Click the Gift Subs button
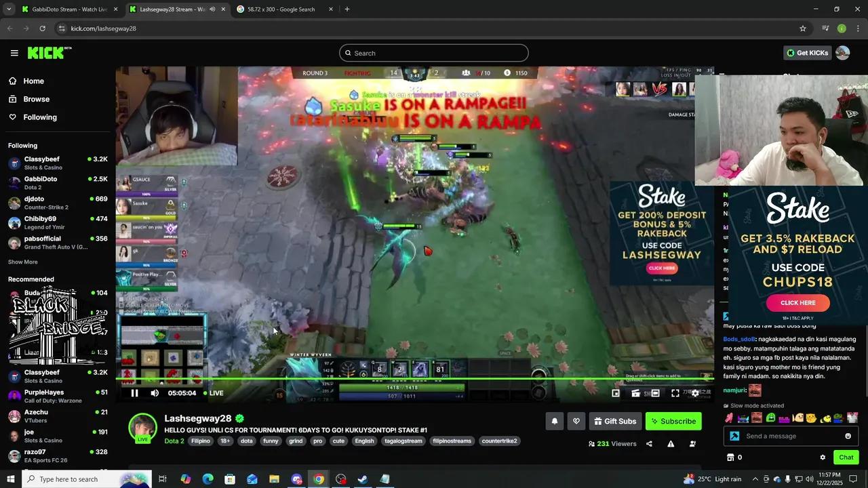The width and height of the screenshot is (868, 488). (615, 421)
